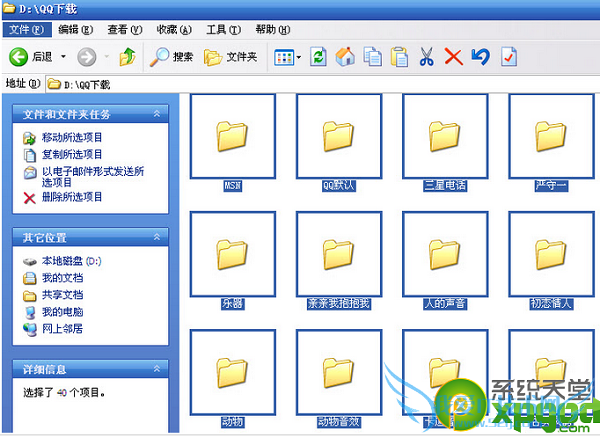Screen dimensions: 600x438
Task: Select the 初恋情人 folder thumbnail
Action: (x=551, y=254)
